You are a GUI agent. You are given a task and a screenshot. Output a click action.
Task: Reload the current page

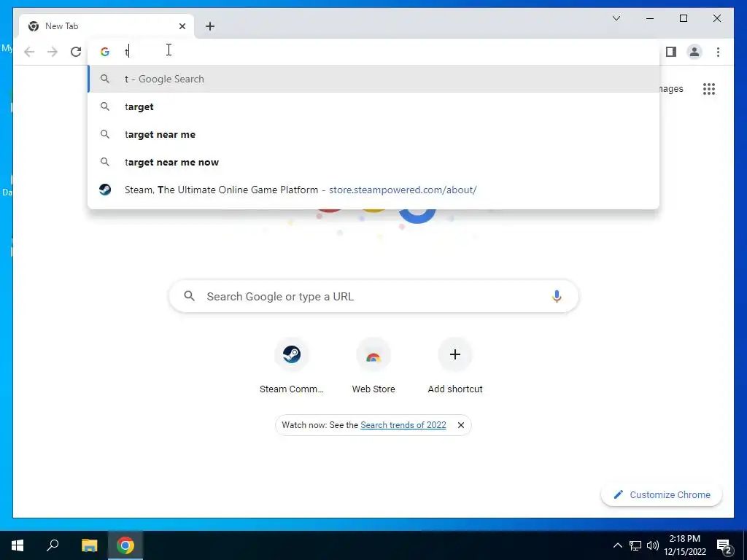pos(76,52)
